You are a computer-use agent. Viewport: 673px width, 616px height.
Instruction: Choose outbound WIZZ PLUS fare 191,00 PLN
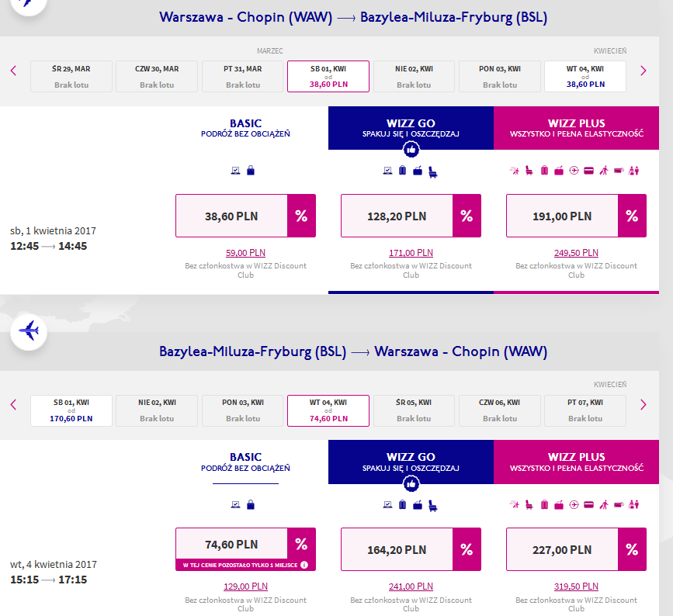tap(576, 216)
